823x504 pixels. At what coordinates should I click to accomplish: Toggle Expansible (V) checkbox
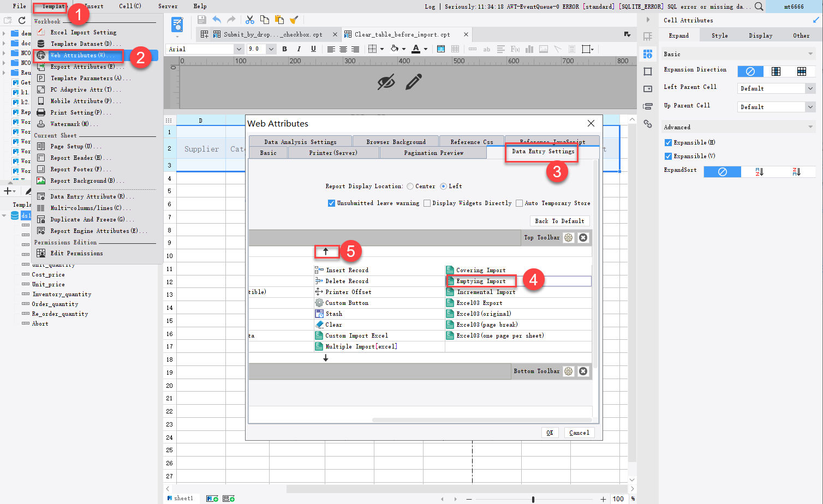pos(668,157)
